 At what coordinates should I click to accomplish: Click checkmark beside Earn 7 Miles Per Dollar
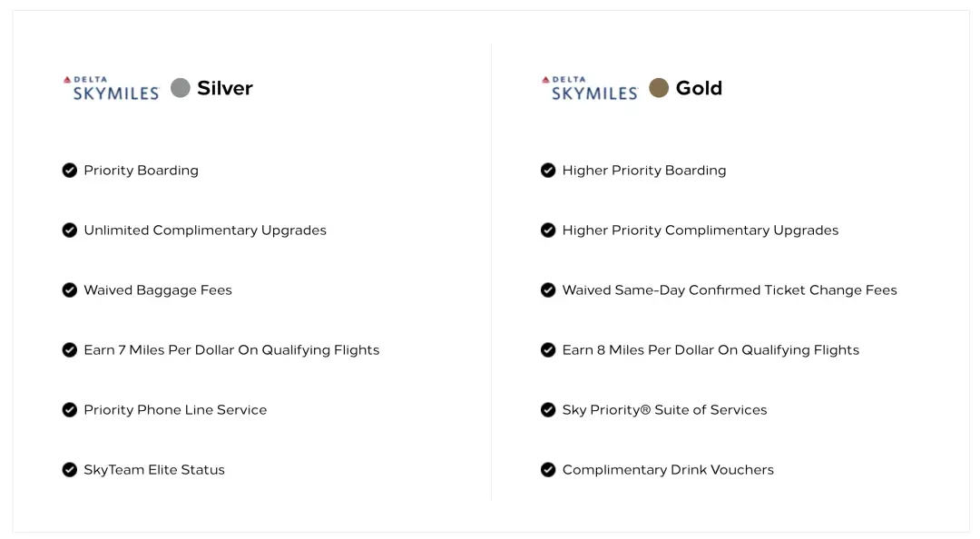click(70, 350)
